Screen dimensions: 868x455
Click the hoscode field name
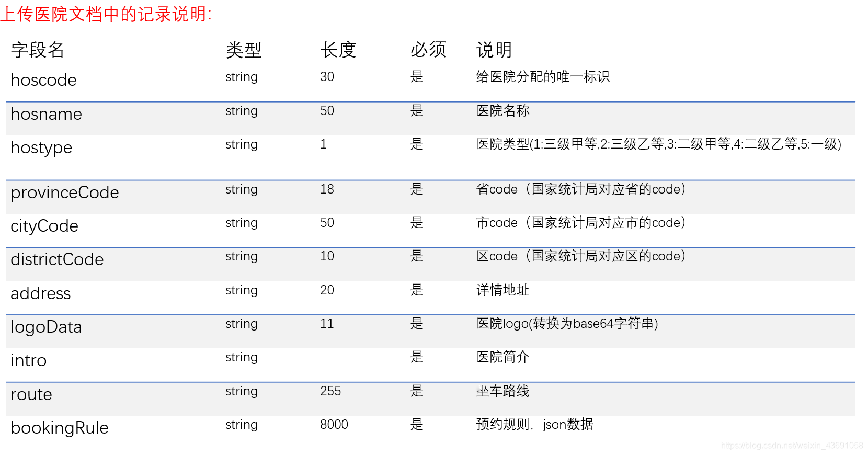click(43, 80)
